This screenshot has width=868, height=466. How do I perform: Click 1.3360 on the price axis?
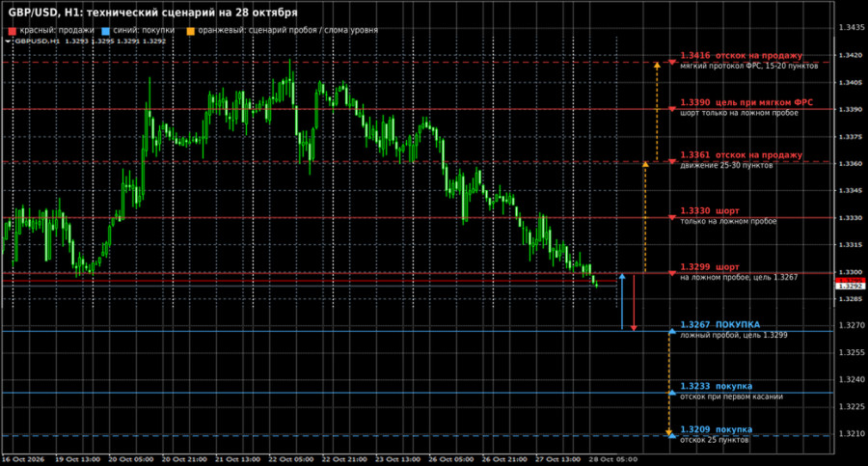tap(852, 164)
